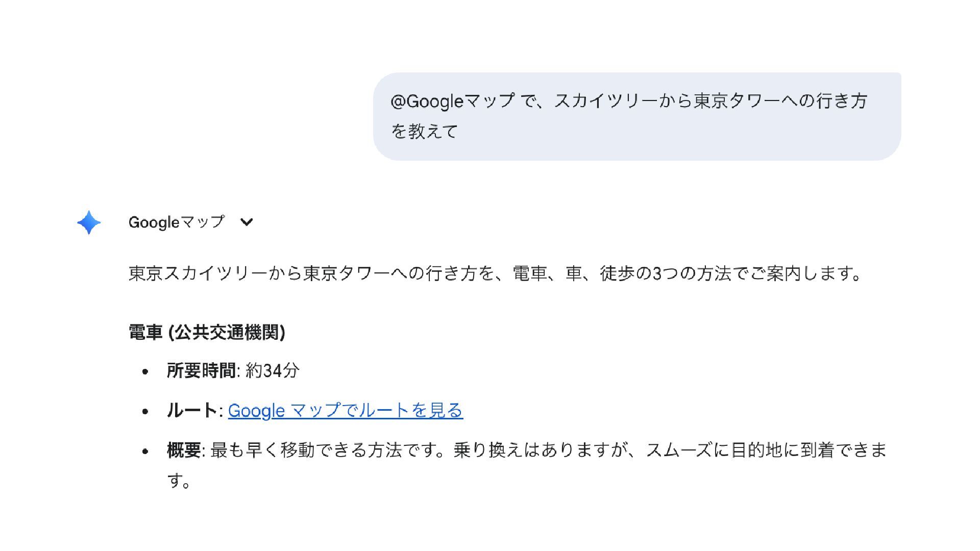
Task: Click the Googleマップ extension label
Action: pos(177,222)
